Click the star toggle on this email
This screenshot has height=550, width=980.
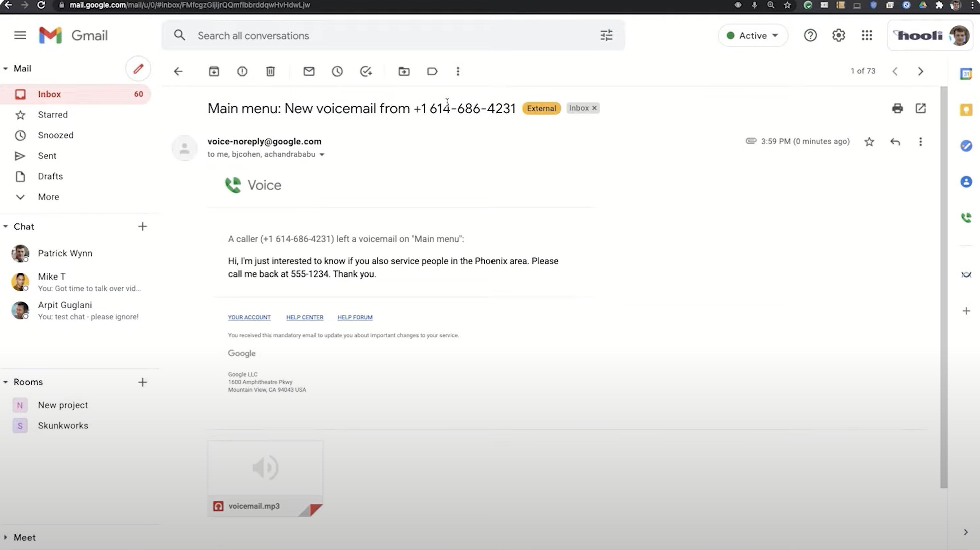[x=869, y=141]
